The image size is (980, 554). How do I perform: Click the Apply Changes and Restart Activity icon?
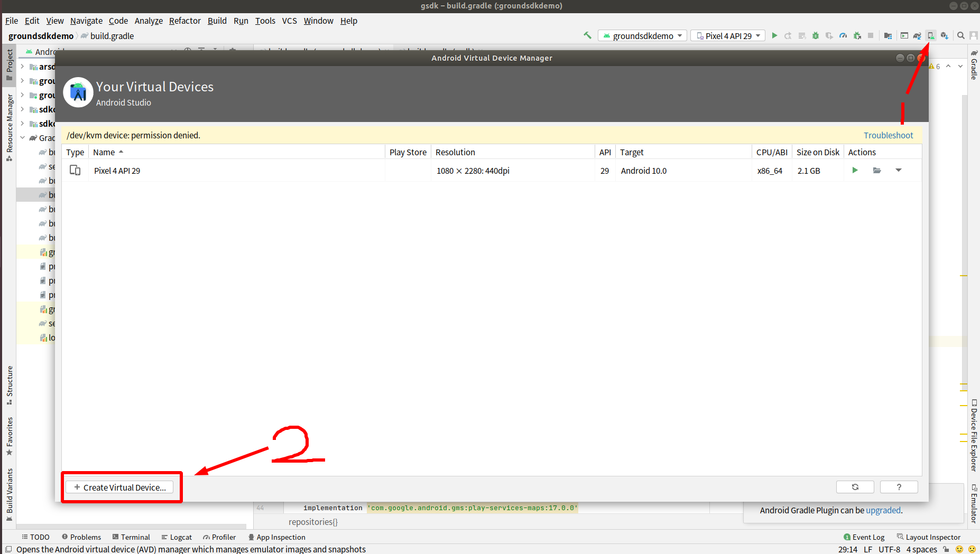pos(788,35)
